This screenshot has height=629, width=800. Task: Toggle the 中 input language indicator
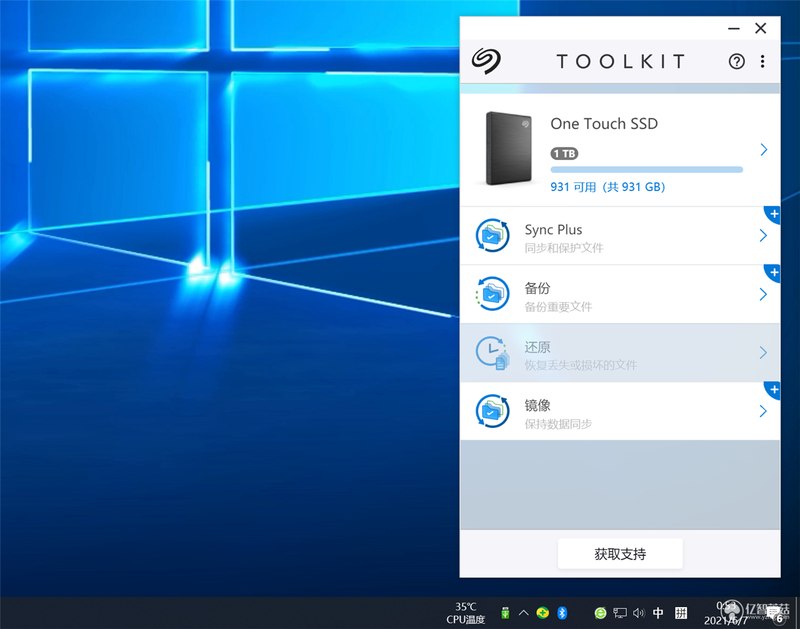click(x=658, y=613)
